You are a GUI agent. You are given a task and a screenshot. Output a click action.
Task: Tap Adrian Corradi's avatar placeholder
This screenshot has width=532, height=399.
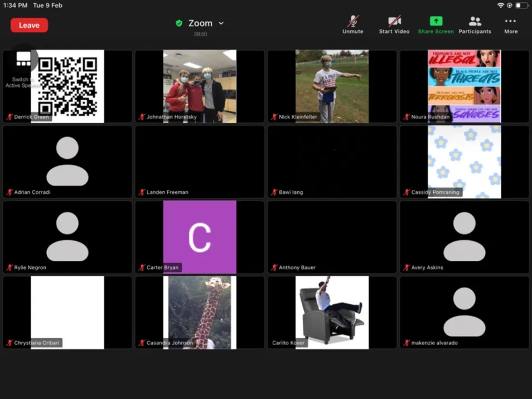[67, 160]
